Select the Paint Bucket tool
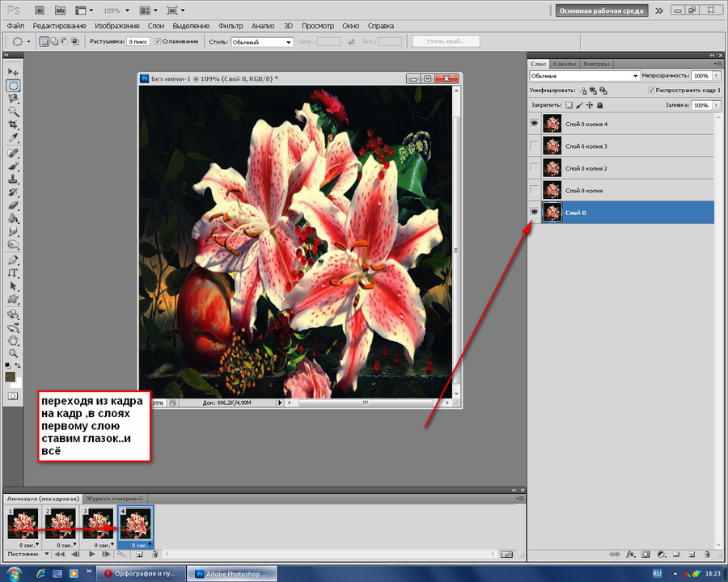The width and height of the screenshot is (728, 582). (x=13, y=218)
